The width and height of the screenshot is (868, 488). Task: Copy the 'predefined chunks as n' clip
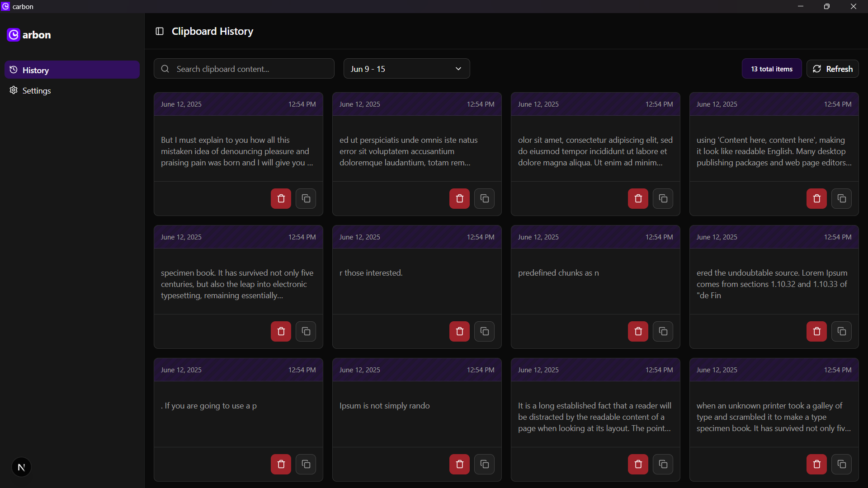point(663,332)
